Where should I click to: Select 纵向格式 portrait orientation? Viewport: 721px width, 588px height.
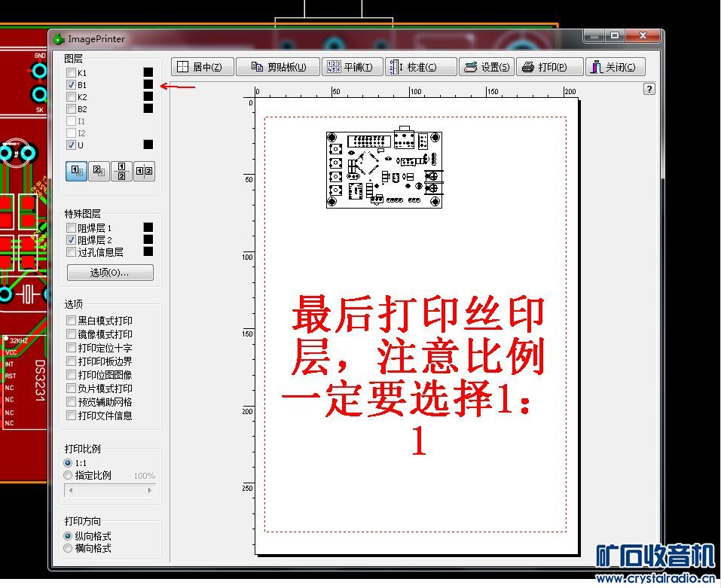(x=68, y=536)
